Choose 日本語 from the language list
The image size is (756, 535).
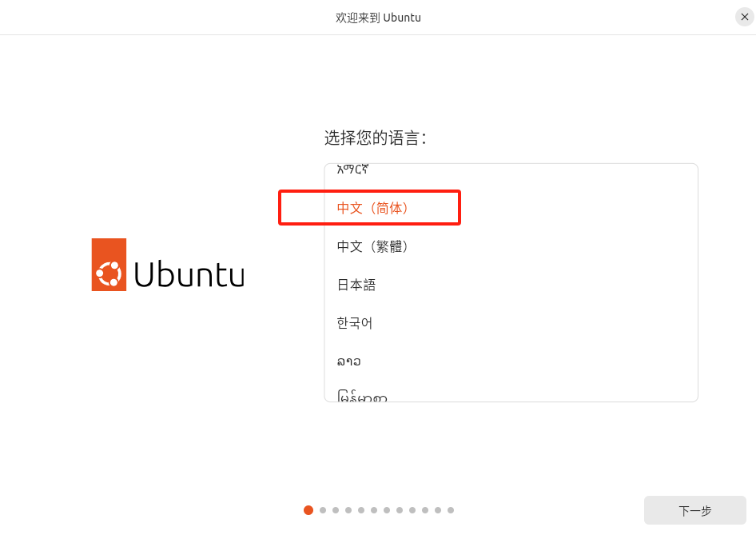511,285
